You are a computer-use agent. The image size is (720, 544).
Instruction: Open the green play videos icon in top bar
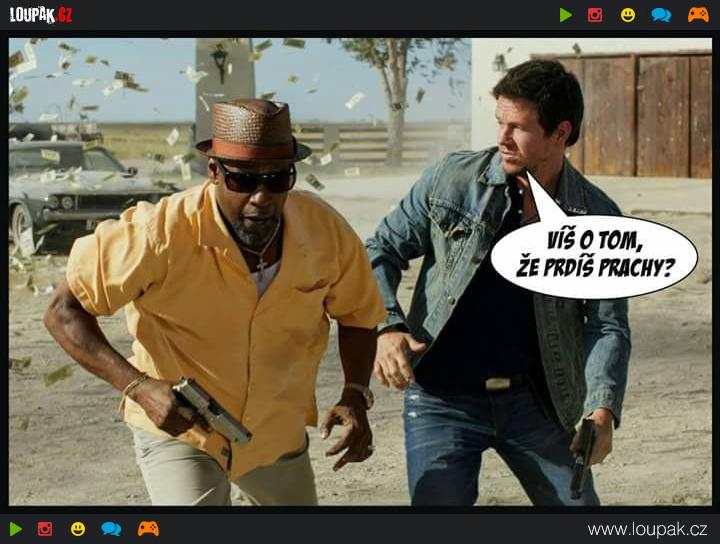click(x=566, y=15)
